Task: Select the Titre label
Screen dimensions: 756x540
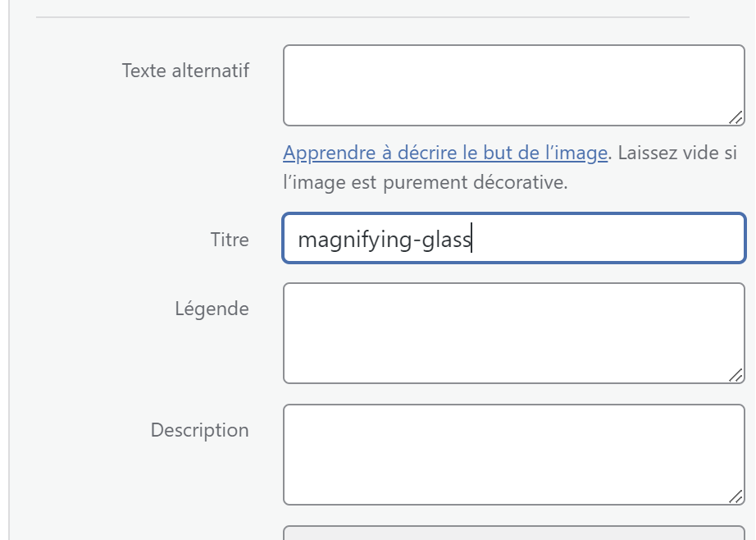Action: (x=230, y=240)
